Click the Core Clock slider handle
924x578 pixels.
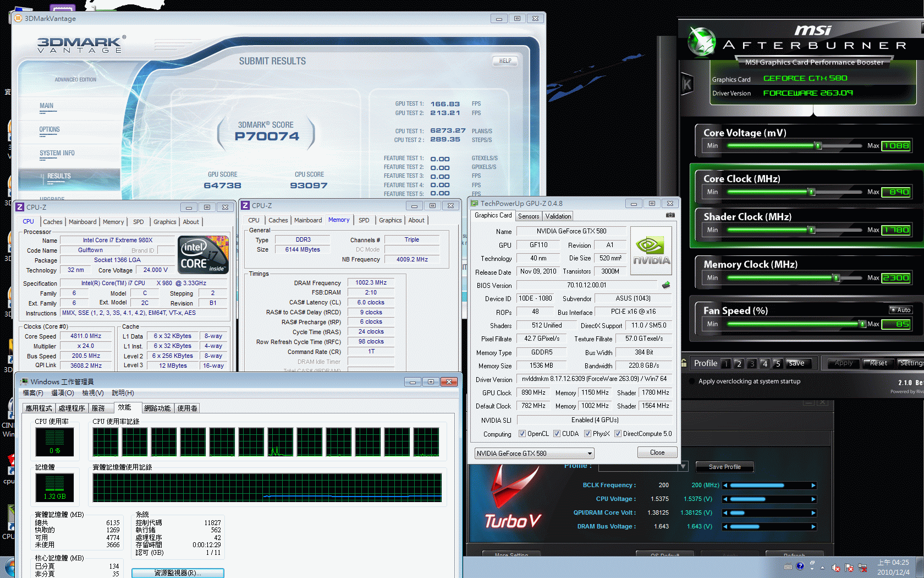click(811, 192)
